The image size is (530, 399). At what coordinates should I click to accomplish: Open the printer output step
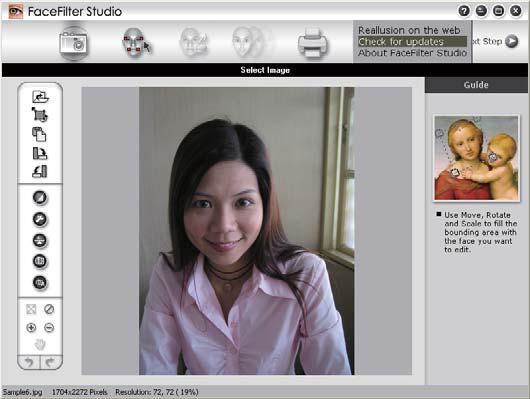point(313,43)
